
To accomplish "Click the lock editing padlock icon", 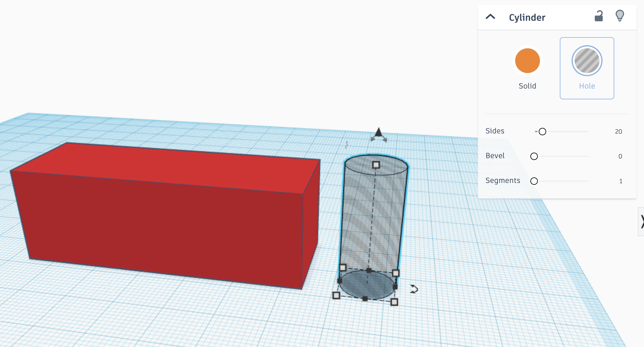I will tap(599, 16).
